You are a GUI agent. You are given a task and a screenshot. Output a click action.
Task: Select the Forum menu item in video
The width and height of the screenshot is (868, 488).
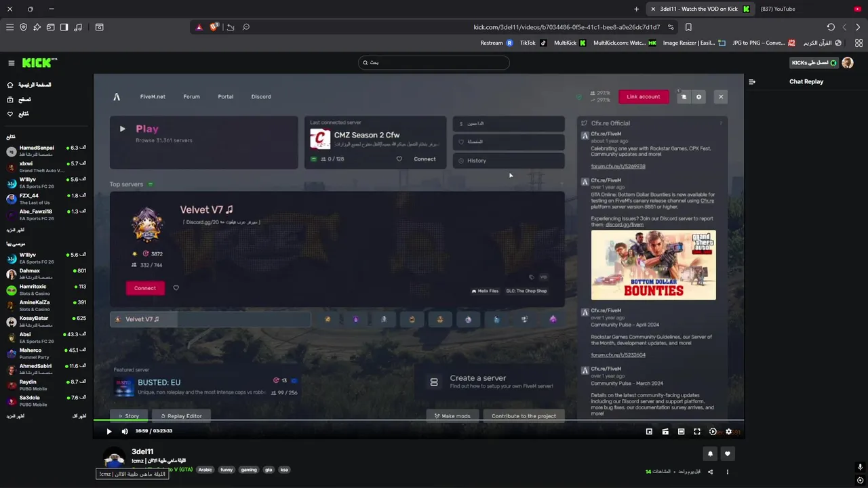point(191,97)
